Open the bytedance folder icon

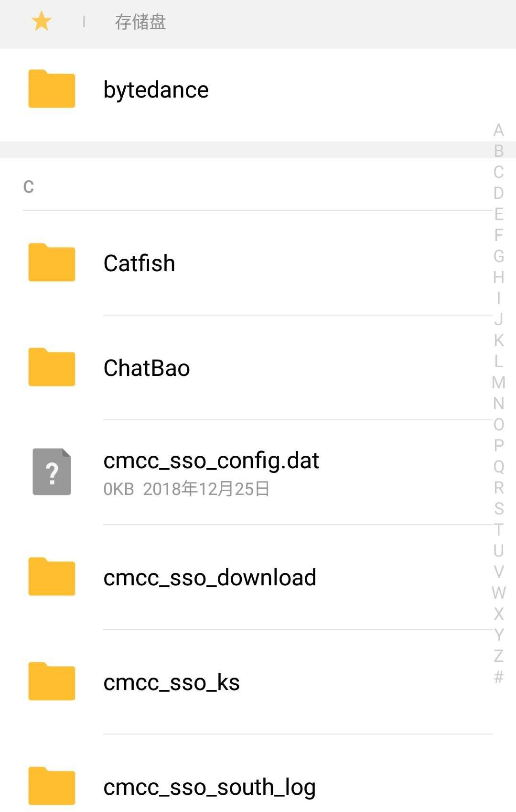(52, 89)
